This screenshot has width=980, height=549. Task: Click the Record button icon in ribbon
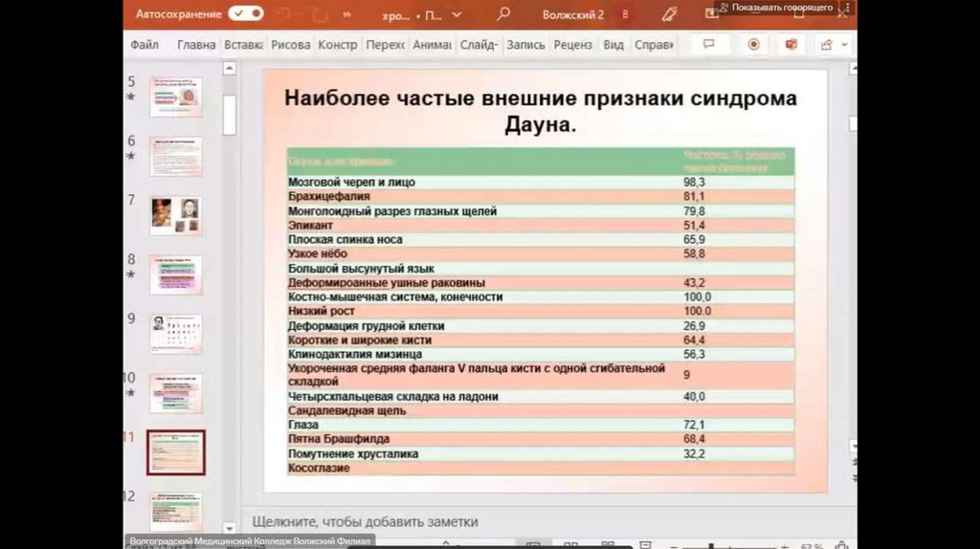coord(753,44)
